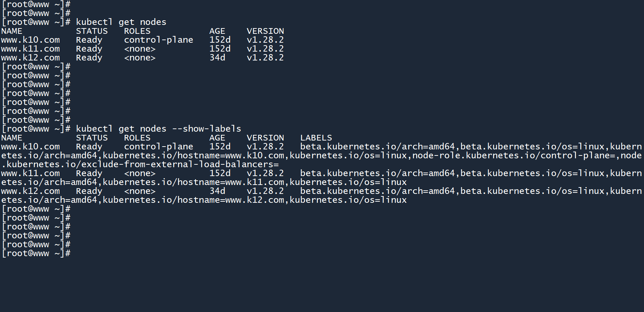Image resolution: width=644 pixels, height=312 pixels.
Task: Click the first 'kubectl get nodes' command
Action: tap(121, 22)
